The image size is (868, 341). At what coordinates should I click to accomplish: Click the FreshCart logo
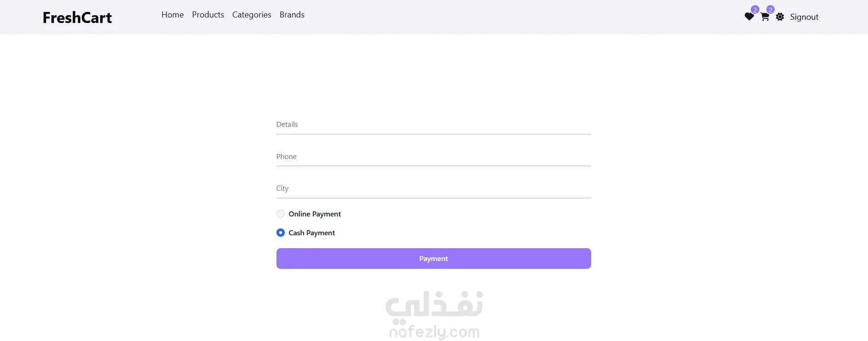(x=77, y=17)
